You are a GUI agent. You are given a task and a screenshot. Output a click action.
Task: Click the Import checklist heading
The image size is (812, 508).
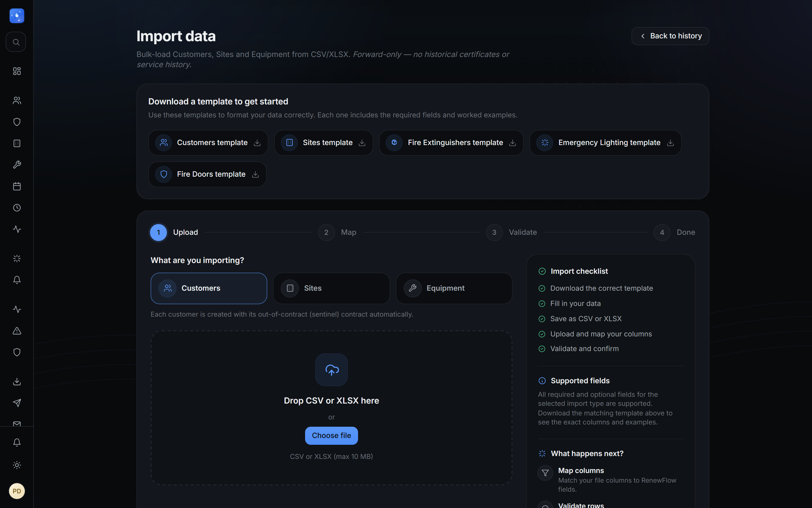tap(579, 271)
